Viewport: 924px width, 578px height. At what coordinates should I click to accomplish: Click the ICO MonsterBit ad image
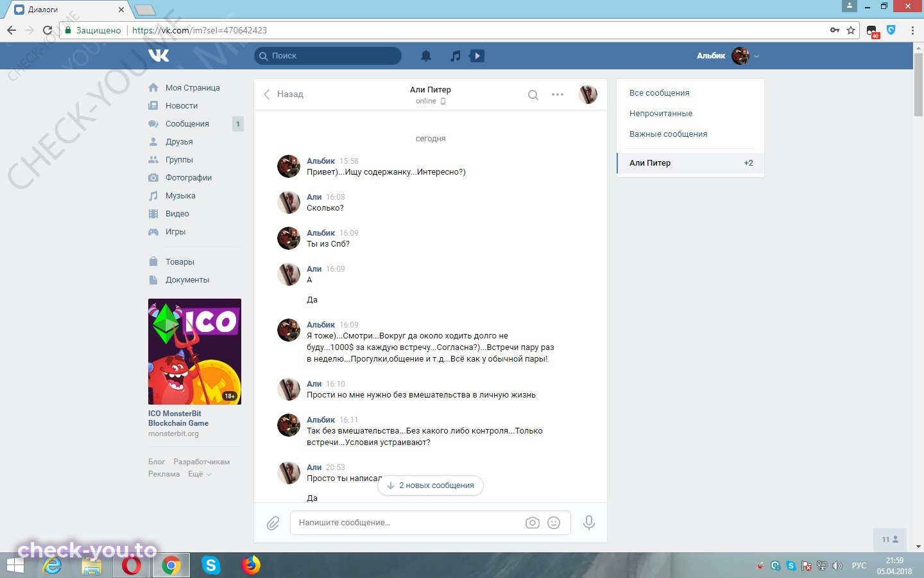click(194, 351)
